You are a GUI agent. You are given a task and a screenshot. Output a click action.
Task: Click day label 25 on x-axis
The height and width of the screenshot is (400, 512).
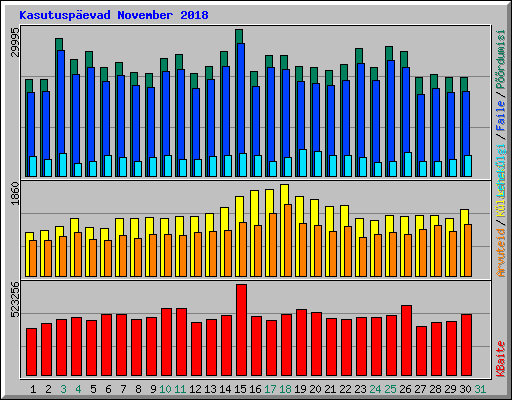pos(390,389)
